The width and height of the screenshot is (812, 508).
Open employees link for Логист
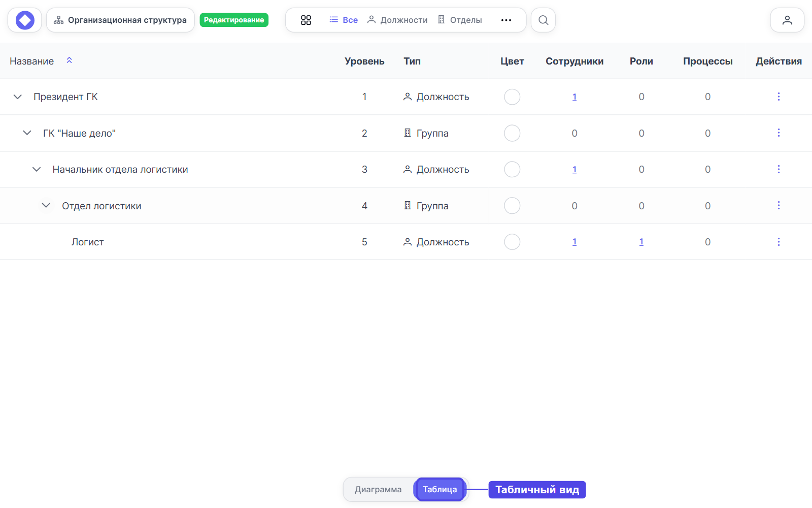click(574, 242)
